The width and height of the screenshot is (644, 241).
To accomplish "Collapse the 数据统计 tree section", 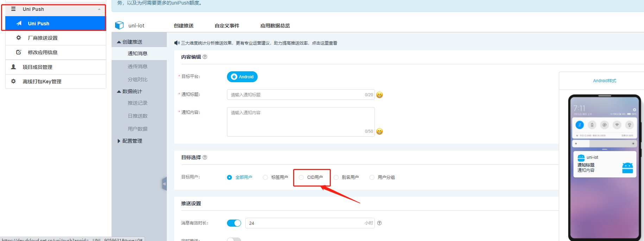I will coord(119,91).
